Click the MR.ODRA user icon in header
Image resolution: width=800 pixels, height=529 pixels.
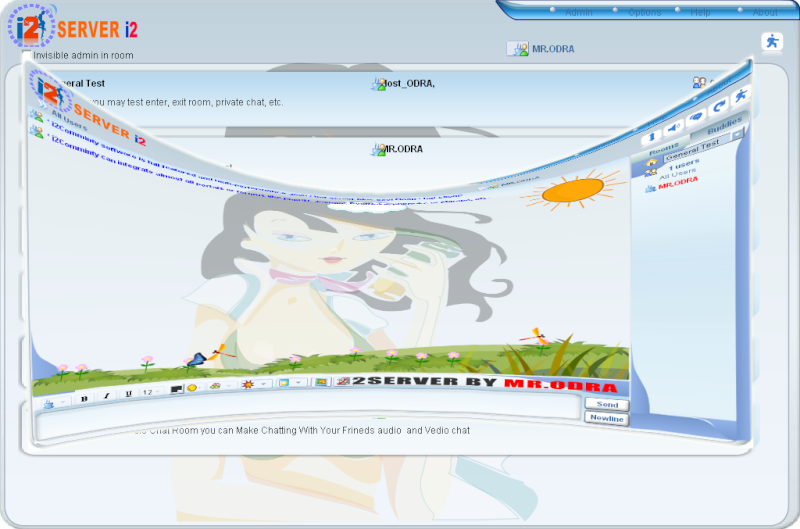point(517,48)
